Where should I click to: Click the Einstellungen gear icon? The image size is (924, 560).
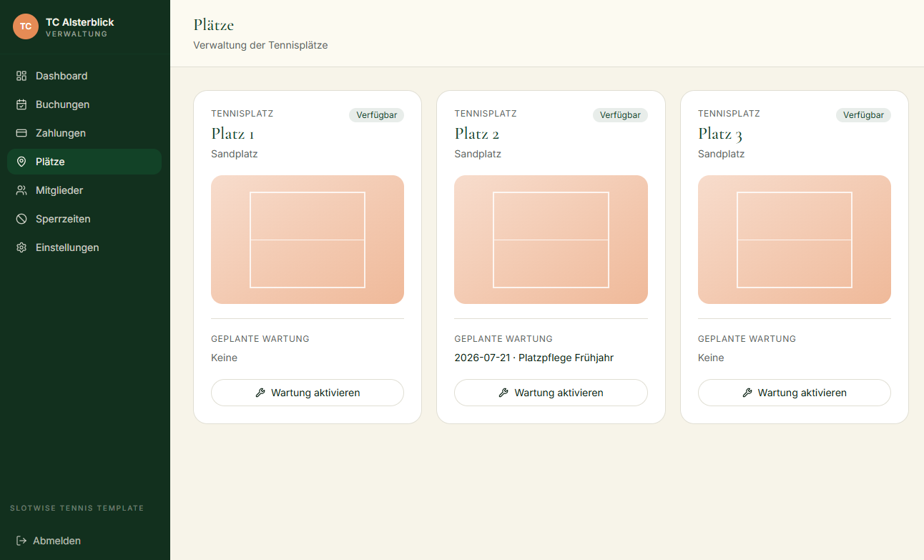pos(21,247)
